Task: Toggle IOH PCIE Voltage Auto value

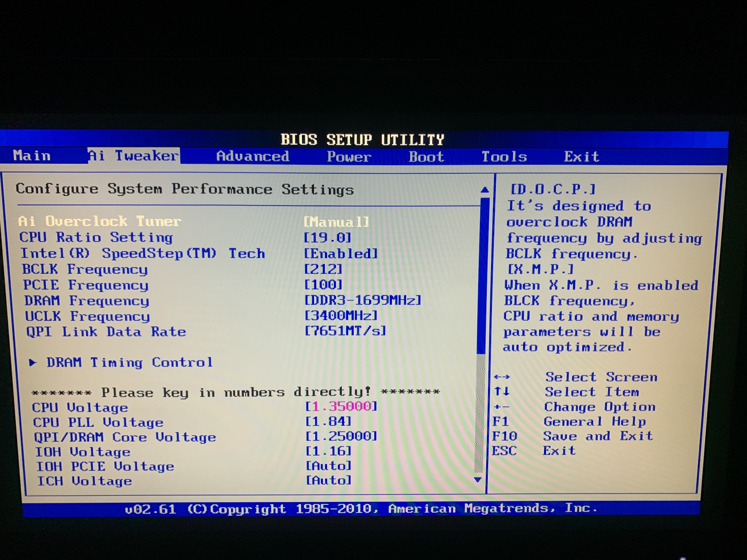Action: coord(328,466)
